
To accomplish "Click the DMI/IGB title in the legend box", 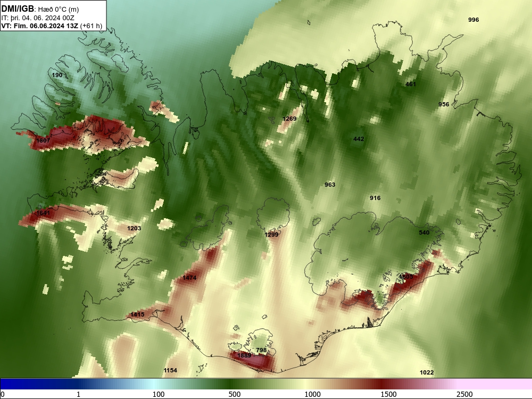I will point(18,9).
